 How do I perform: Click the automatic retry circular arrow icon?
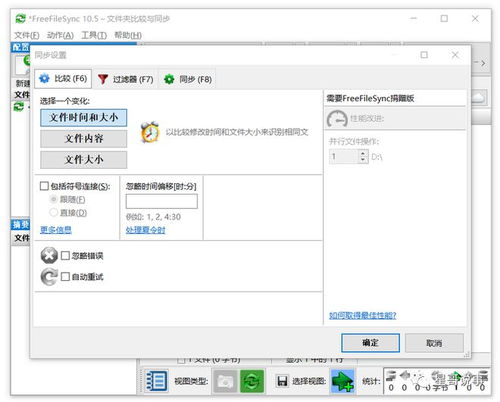(49, 277)
